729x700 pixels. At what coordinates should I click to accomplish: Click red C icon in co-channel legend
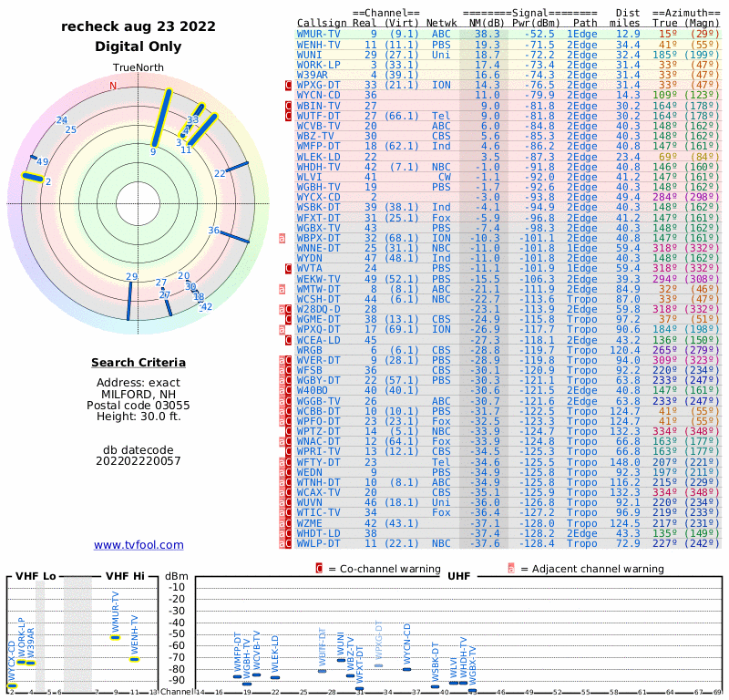320,569
